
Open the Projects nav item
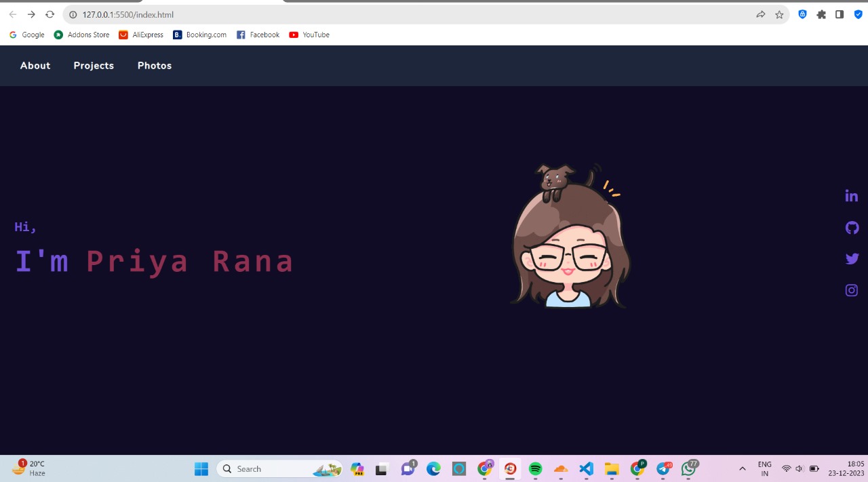pos(94,66)
